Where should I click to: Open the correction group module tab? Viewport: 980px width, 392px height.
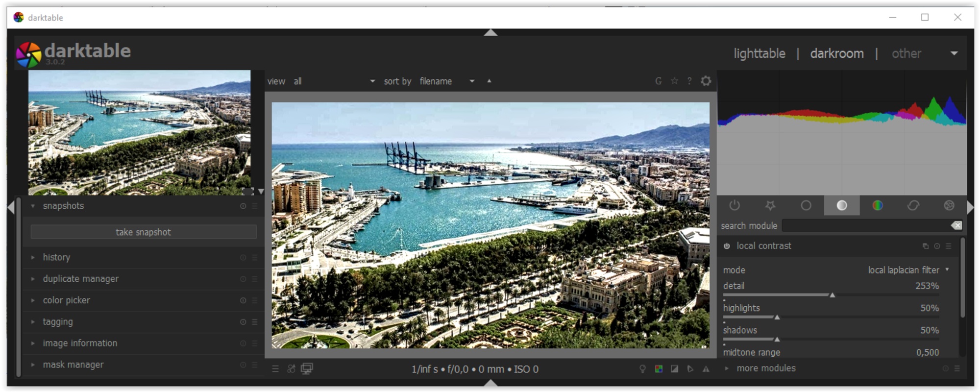(913, 206)
